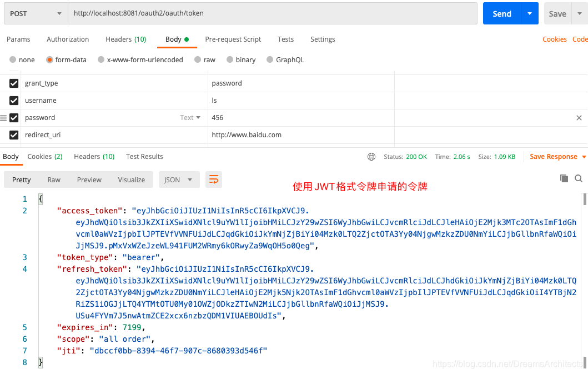Click the globe network icon near Status
The image size is (588, 374).
tap(371, 157)
